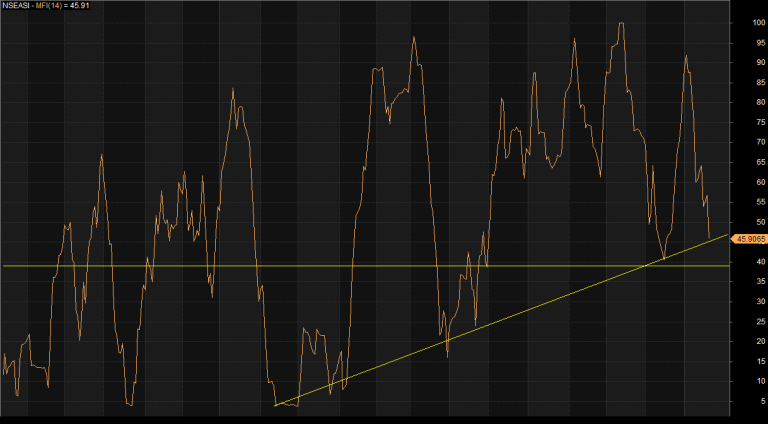The width and height of the screenshot is (768, 424).
Task: Click the 45.91 MFI reading in header
Action: tap(80, 6)
